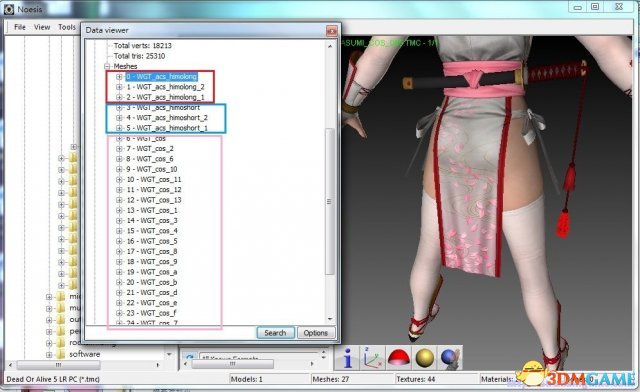The height and width of the screenshot is (392, 640).
Task: Click the Total verts: 18213 entry
Action: (x=142, y=46)
